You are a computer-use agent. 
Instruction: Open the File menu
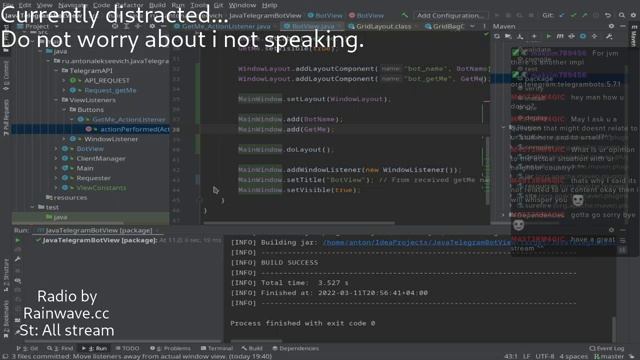7,5
